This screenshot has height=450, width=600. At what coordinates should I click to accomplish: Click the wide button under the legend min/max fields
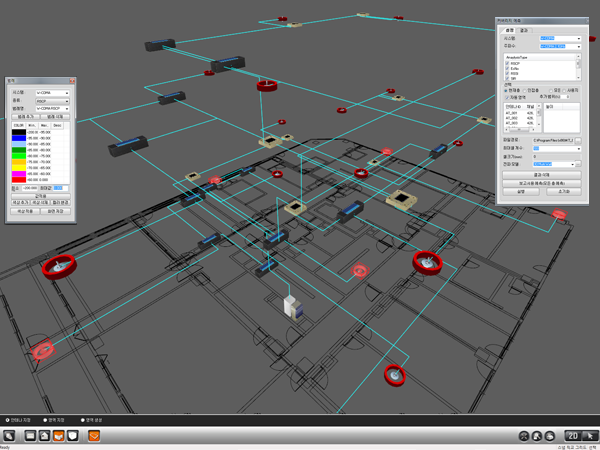[41, 196]
